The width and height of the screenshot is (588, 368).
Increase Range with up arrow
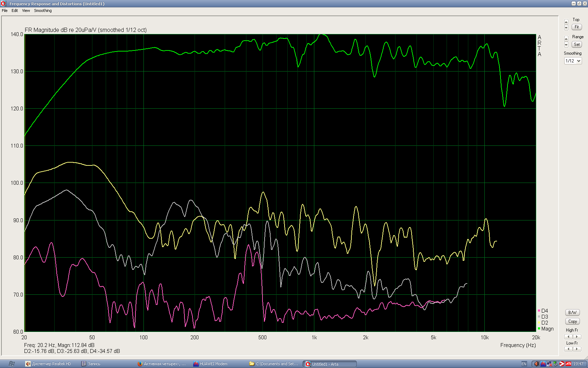(566, 38)
